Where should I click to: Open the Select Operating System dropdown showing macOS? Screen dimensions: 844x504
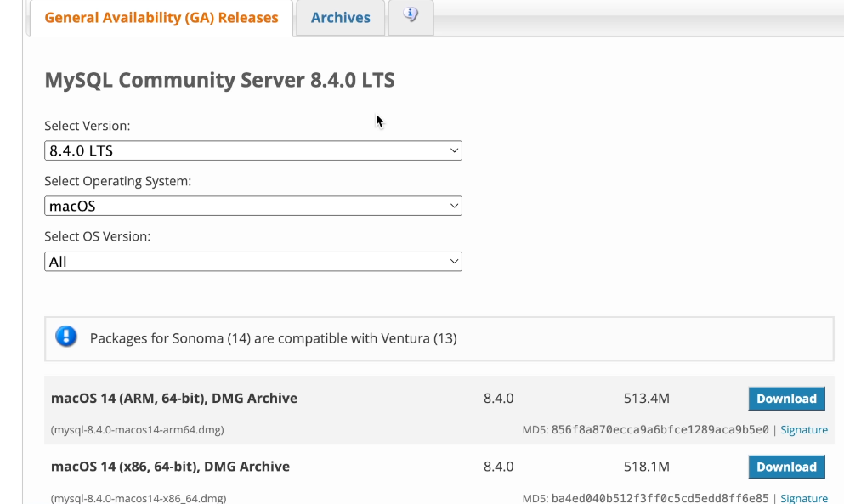point(253,207)
